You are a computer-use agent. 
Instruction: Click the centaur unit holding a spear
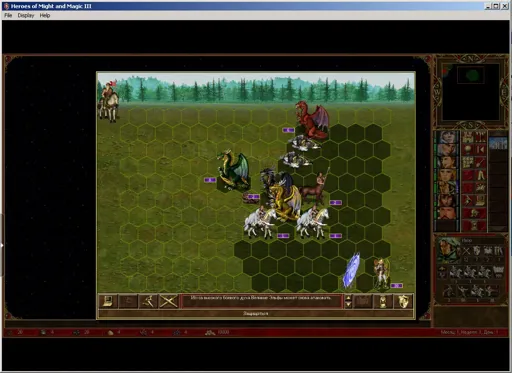click(x=315, y=187)
